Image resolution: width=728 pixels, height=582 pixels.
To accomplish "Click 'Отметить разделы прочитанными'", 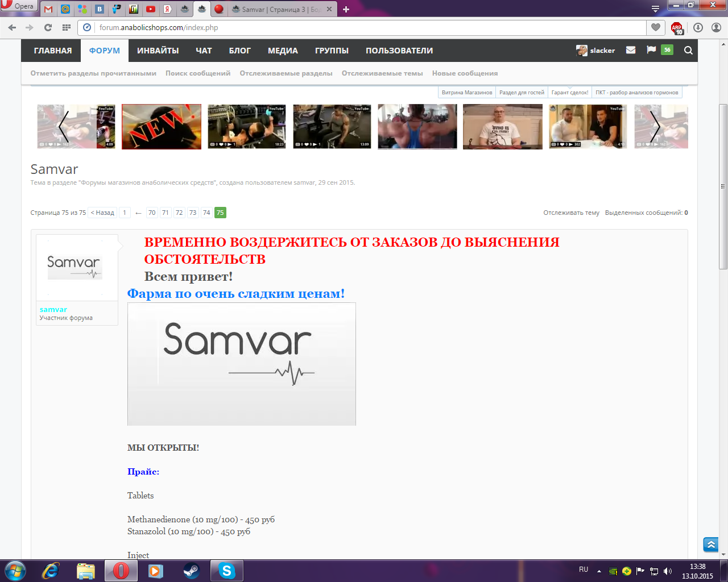I will 93,73.
